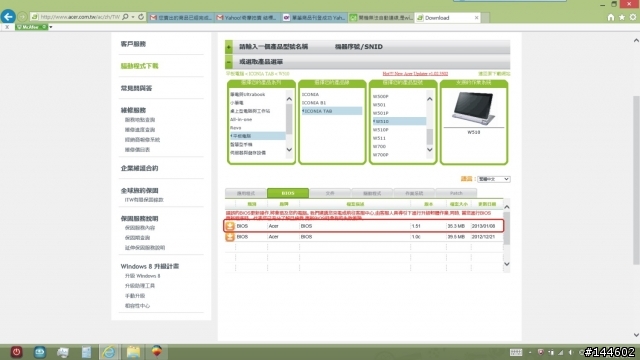Select ICONIA B1 in brand list
The image size is (640, 360).
point(313,103)
